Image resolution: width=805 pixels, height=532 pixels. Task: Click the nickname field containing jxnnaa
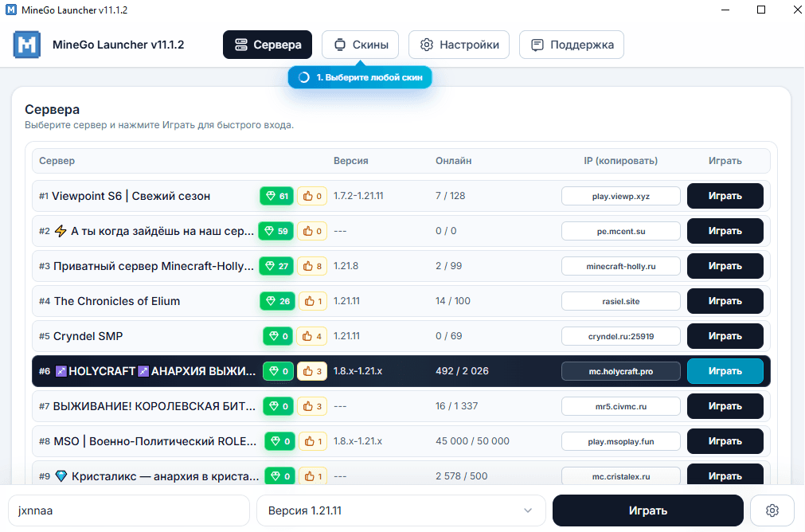pos(129,510)
